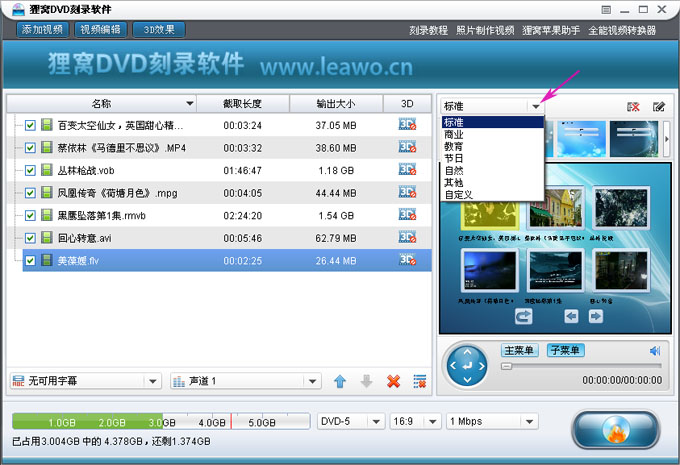
Task: Switch to the 主菜单 tab
Action: 520,350
